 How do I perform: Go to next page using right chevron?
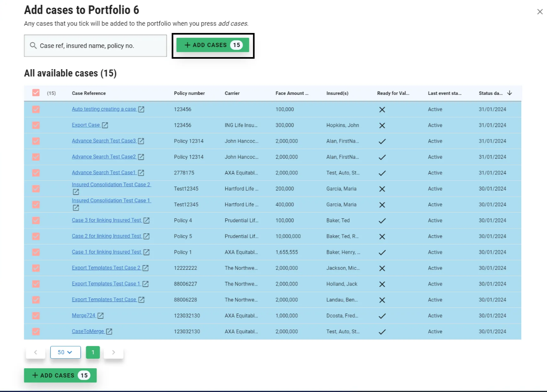point(113,353)
